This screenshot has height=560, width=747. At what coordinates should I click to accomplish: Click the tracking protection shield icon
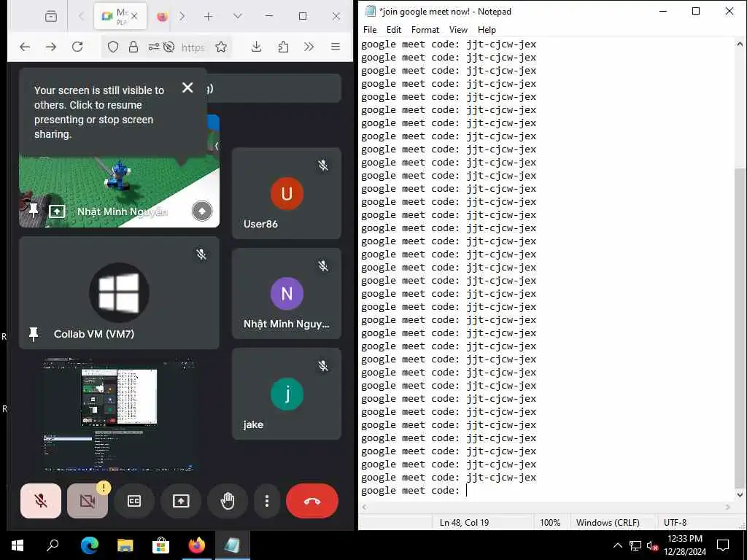coord(113,47)
